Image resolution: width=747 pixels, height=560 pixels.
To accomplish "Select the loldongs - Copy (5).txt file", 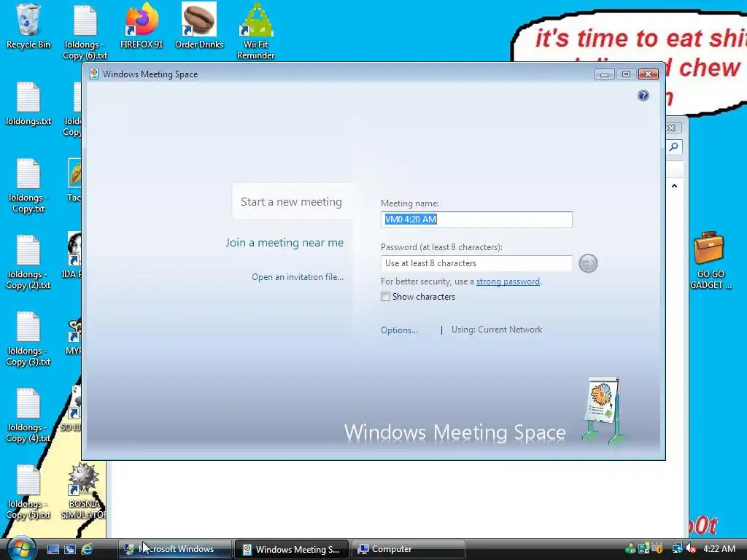I will click(28, 492).
